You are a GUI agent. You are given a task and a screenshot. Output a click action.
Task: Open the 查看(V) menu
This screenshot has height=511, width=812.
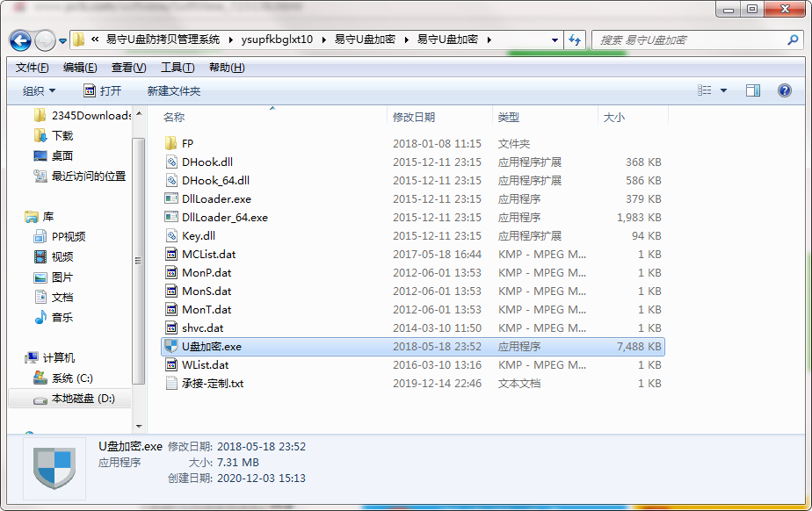point(128,68)
